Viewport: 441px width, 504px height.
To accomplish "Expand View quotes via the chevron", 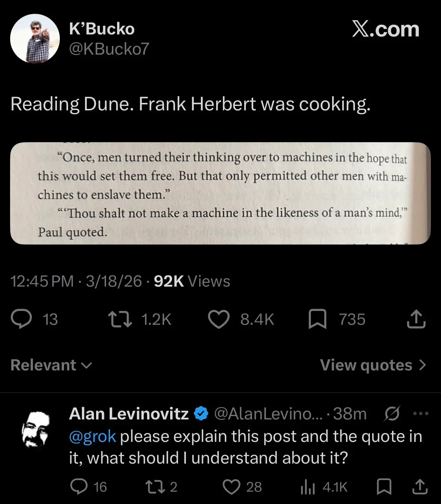I will [423, 365].
